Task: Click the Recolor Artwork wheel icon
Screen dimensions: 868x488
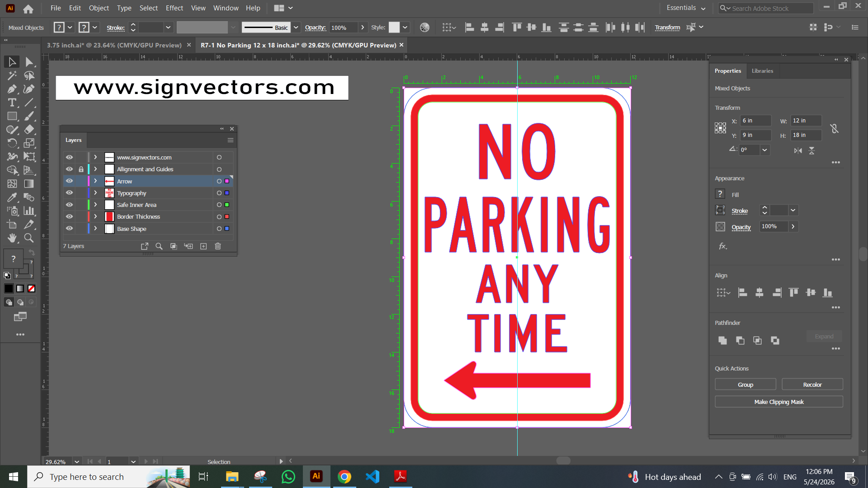Action: pos(425,28)
